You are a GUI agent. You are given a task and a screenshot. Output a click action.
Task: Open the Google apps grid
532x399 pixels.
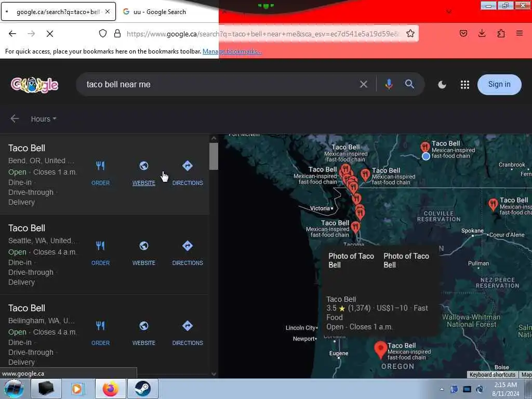[465, 85]
